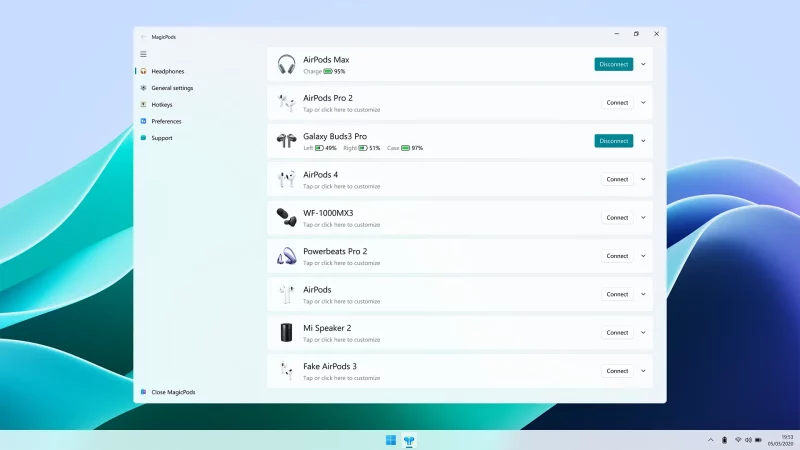800x450 pixels.
Task: Click the WF-1000MX3 earbuds icon
Action: 286,217
